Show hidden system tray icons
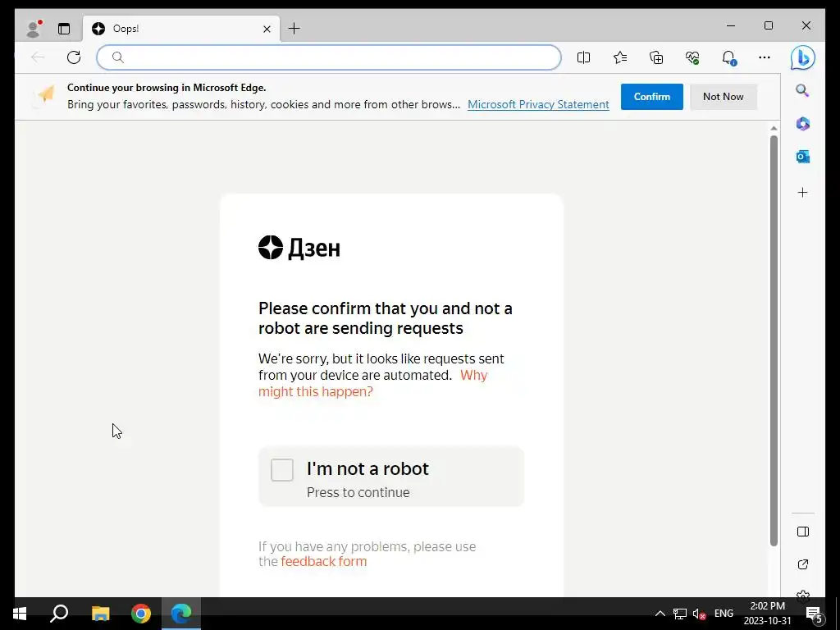The image size is (840, 630). pos(660,614)
